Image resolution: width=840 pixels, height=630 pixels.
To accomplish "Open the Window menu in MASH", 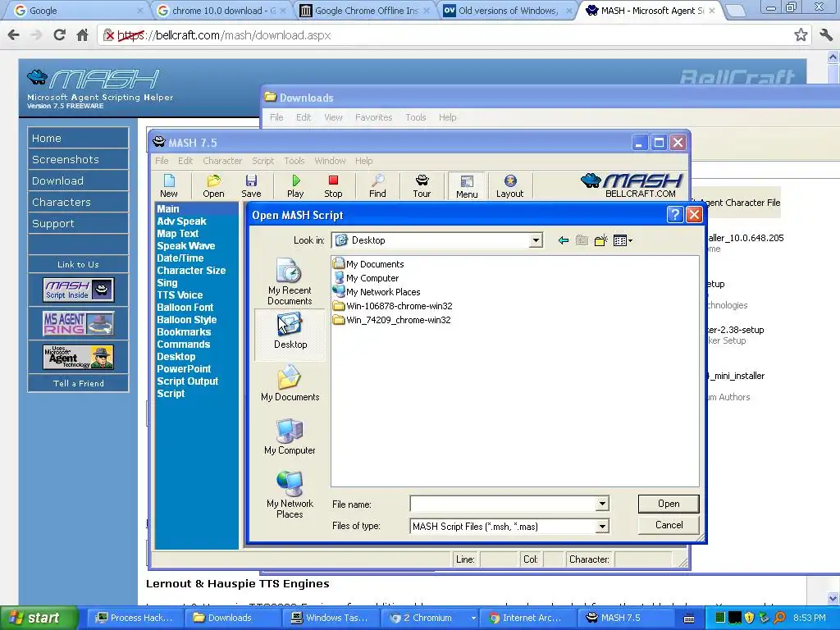I will pos(330,161).
